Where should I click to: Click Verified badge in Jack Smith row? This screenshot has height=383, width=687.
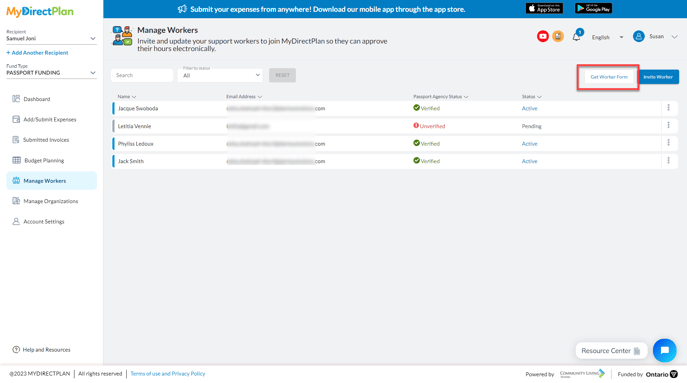tap(426, 161)
